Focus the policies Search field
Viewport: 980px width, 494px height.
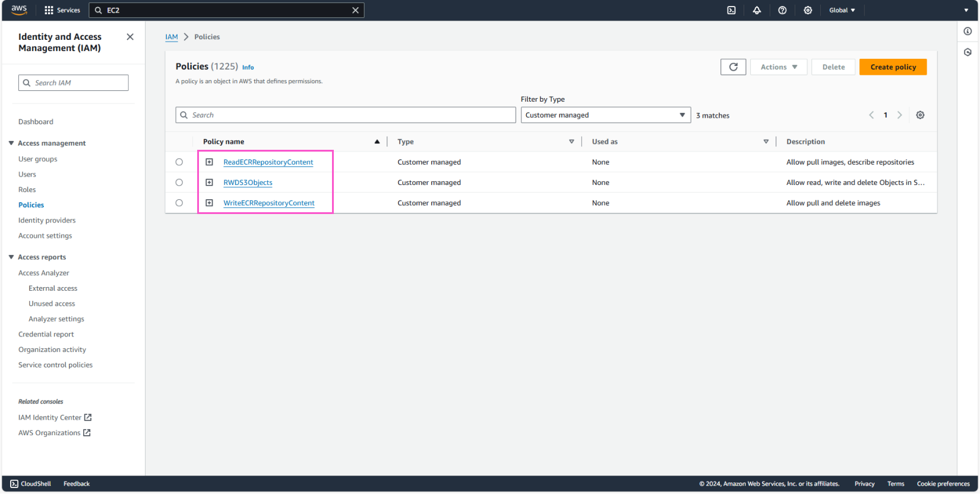point(346,115)
